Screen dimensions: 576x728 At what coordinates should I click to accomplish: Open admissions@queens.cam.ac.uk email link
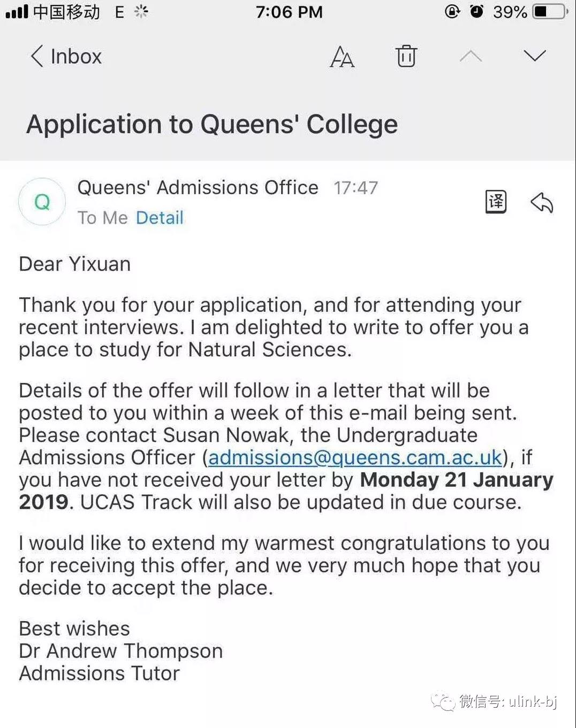point(355,457)
